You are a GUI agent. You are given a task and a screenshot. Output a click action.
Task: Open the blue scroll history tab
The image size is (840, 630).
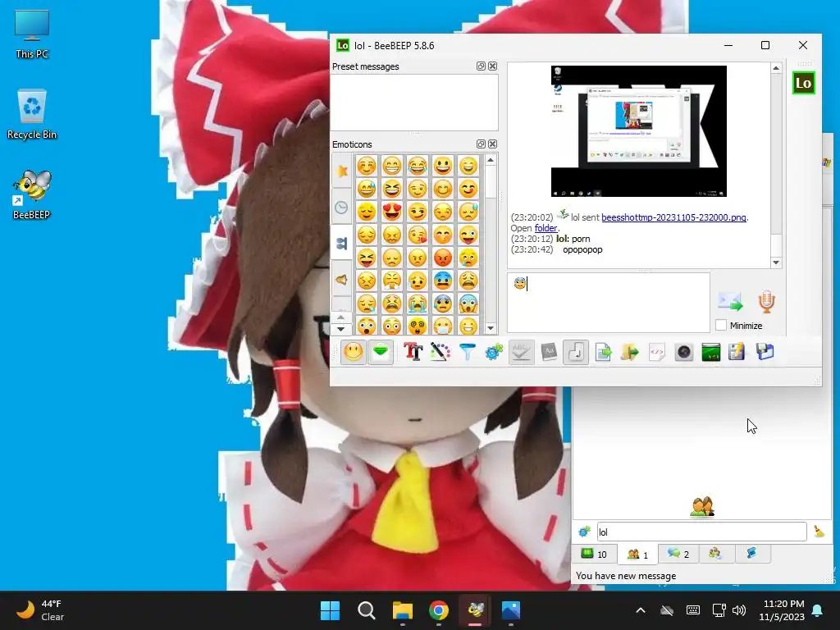(x=752, y=554)
